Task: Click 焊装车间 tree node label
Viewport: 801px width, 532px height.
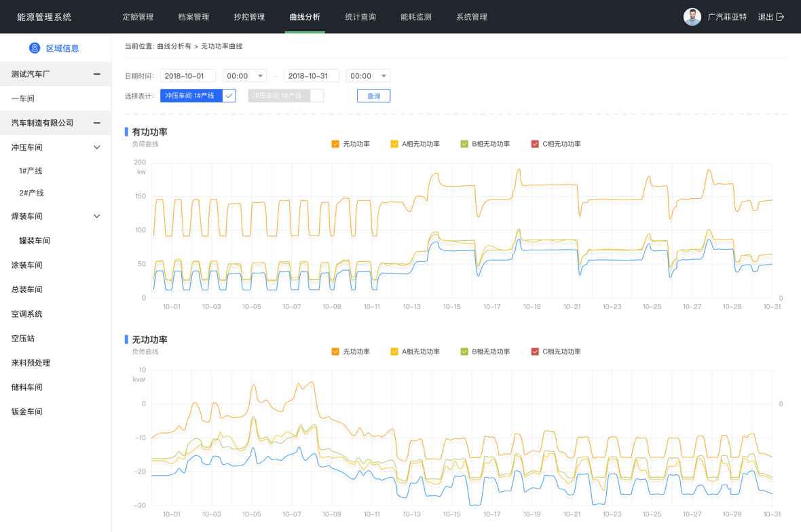Action: pyautogui.click(x=27, y=216)
